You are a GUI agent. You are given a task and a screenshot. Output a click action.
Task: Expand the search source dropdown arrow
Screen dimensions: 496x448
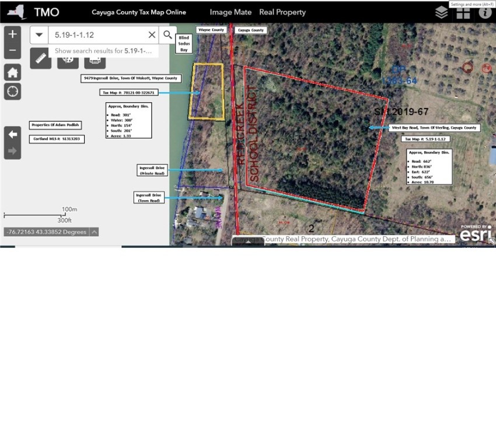point(39,35)
